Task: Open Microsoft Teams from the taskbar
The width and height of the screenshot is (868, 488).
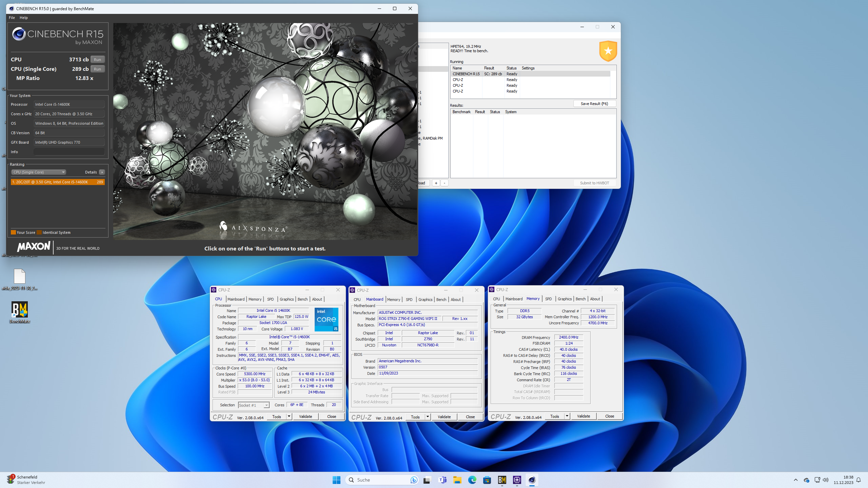Action: [x=442, y=480]
